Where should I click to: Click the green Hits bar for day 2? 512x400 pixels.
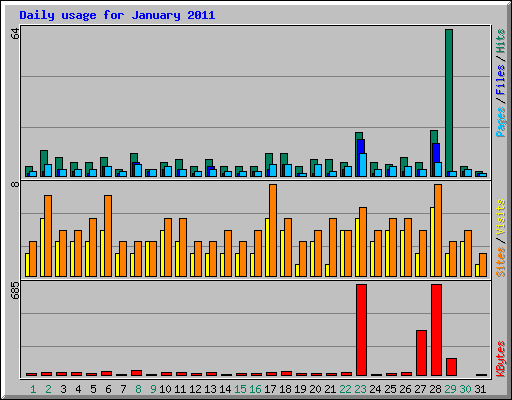(44, 157)
